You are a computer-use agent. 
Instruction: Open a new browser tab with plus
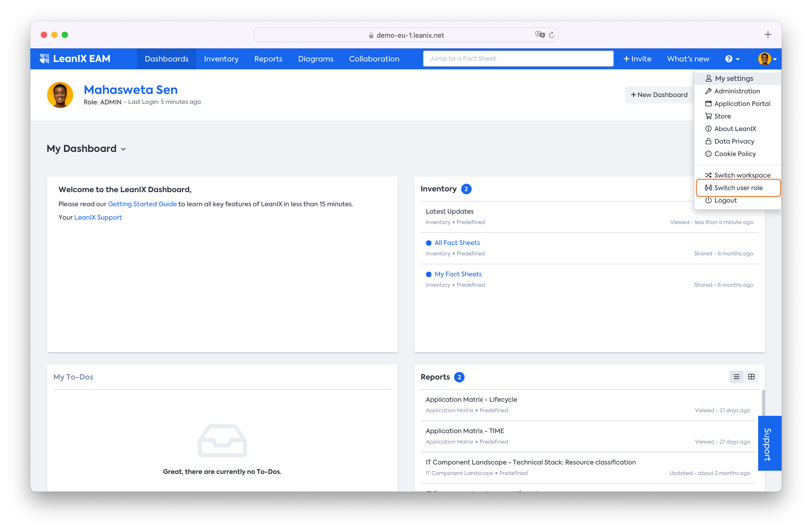coord(768,34)
